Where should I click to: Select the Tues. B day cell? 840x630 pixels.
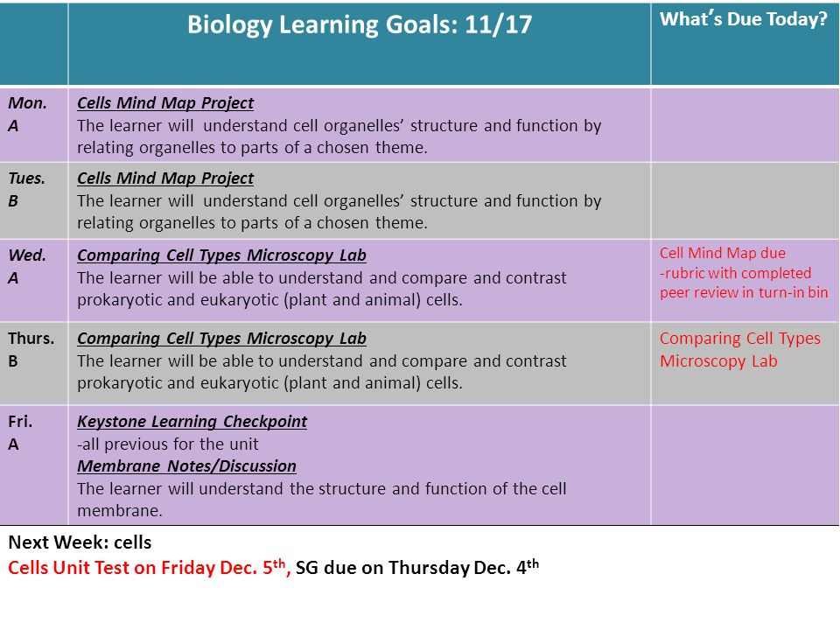(34, 200)
